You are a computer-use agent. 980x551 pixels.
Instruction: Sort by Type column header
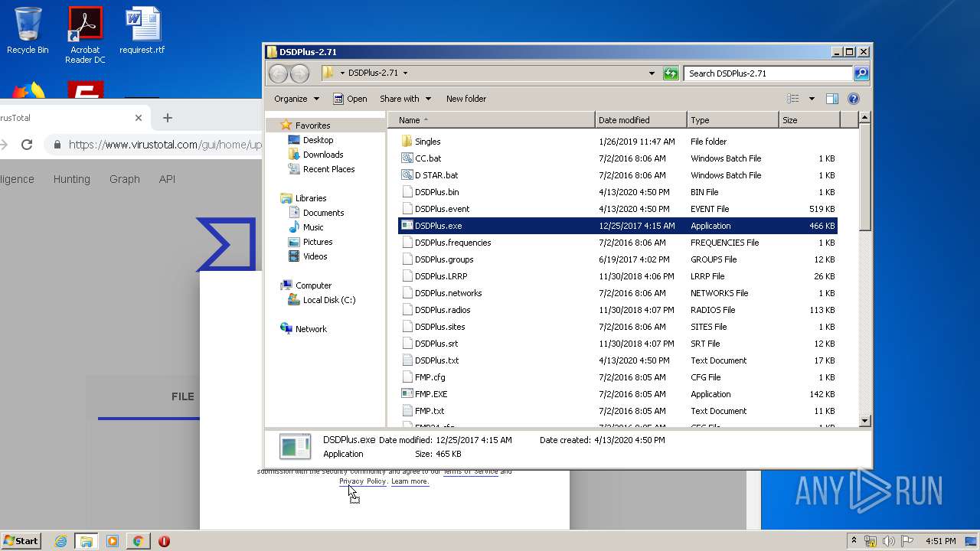coord(733,120)
